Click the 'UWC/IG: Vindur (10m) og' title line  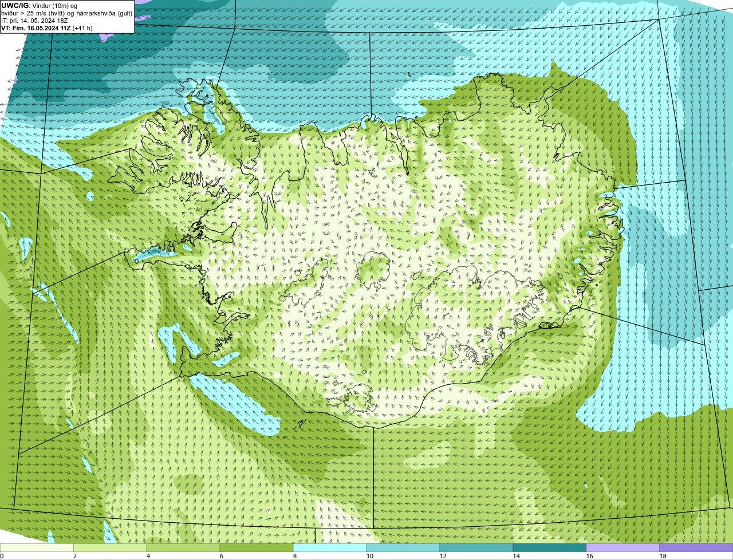(40, 6)
